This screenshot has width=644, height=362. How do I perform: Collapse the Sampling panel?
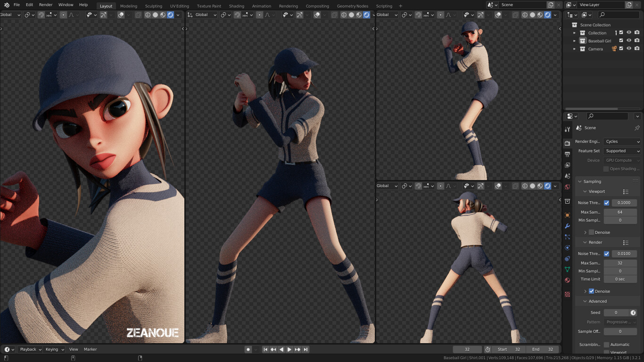580,181
